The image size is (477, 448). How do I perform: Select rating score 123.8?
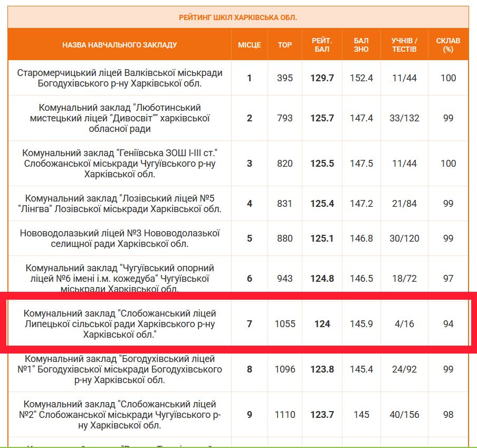point(322,369)
